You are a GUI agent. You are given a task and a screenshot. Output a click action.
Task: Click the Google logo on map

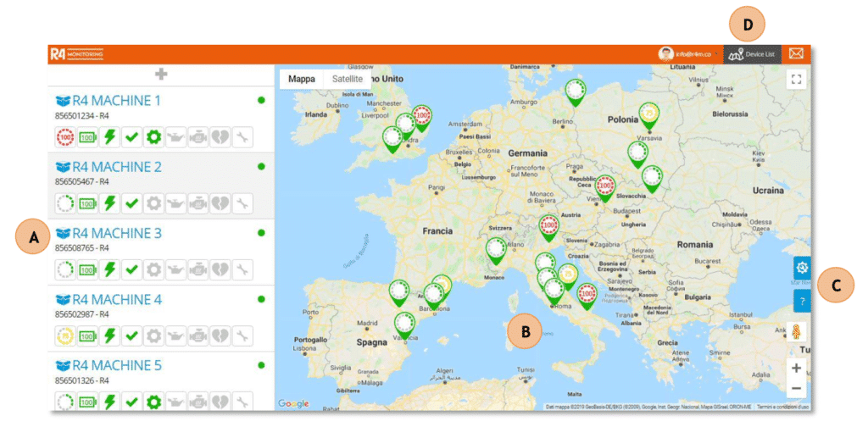click(293, 404)
